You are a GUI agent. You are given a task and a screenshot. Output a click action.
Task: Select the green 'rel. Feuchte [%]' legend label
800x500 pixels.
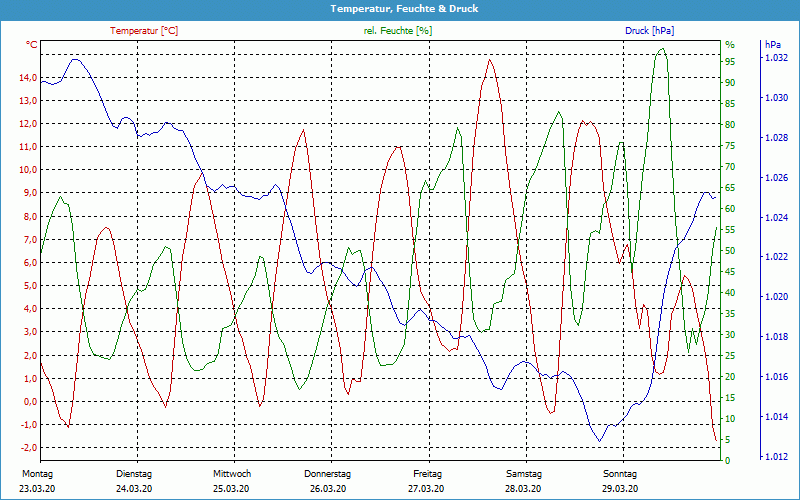point(397,31)
